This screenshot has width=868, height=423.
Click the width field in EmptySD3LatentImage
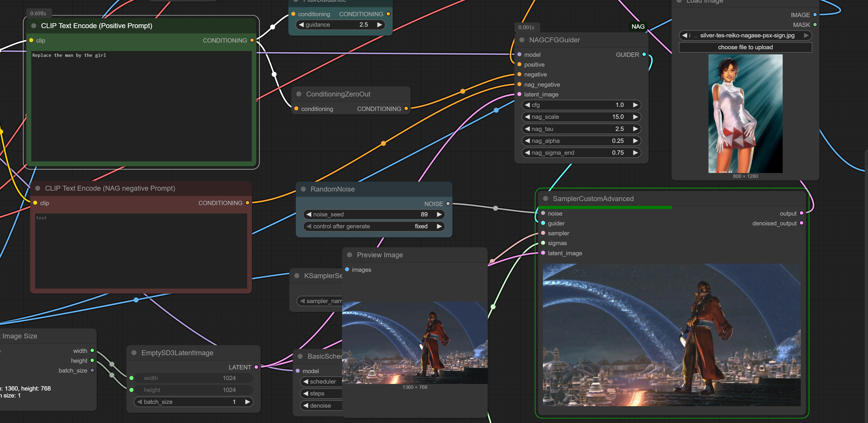point(194,378)
